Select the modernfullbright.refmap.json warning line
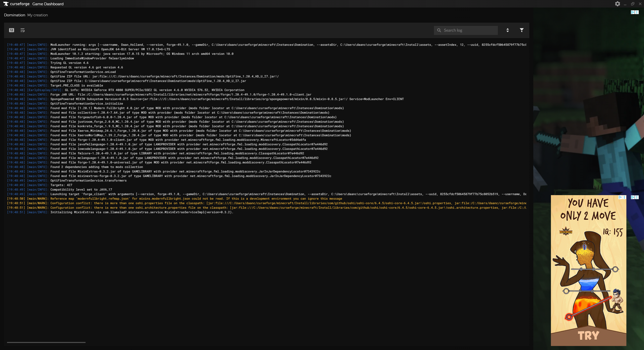The height and width of the screenshot is (350, 644). (196, 199)
